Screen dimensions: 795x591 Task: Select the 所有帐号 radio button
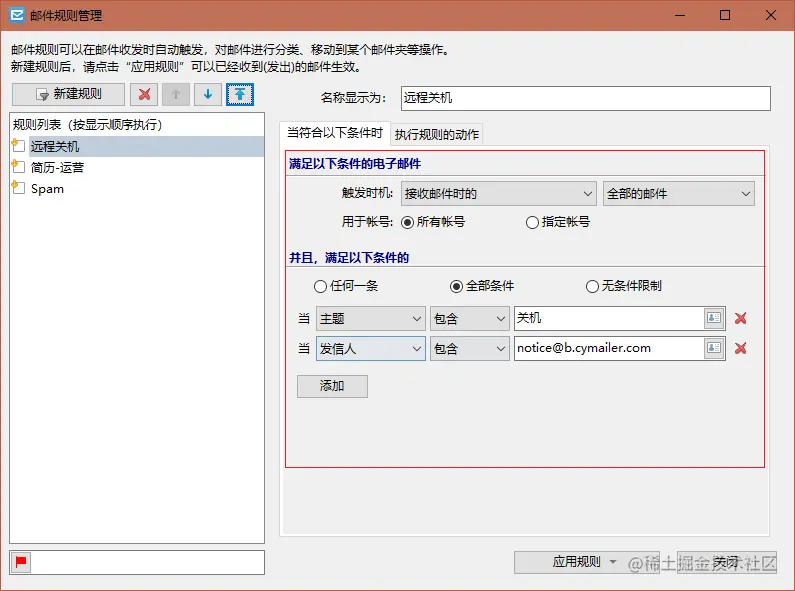[407, 223]
